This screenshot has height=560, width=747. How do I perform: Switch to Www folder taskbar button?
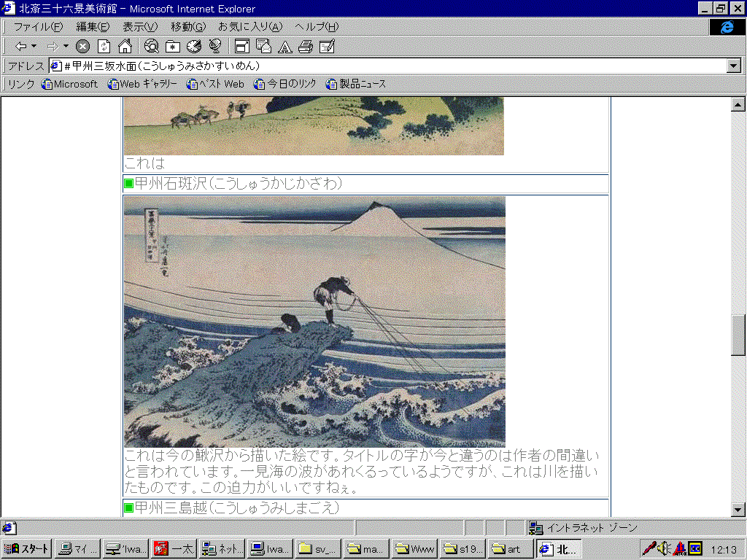tap(414, 549)
